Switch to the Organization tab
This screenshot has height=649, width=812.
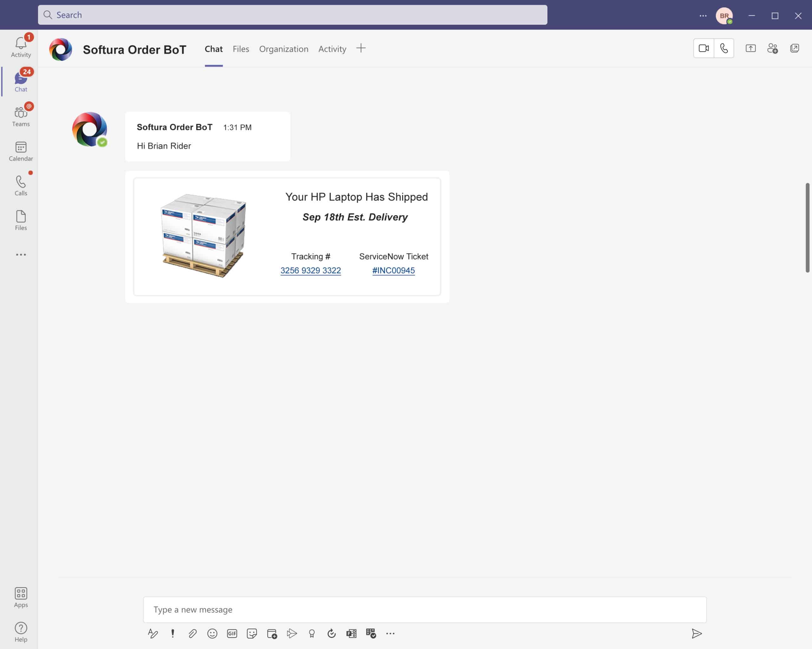click(x=284, y=48)
